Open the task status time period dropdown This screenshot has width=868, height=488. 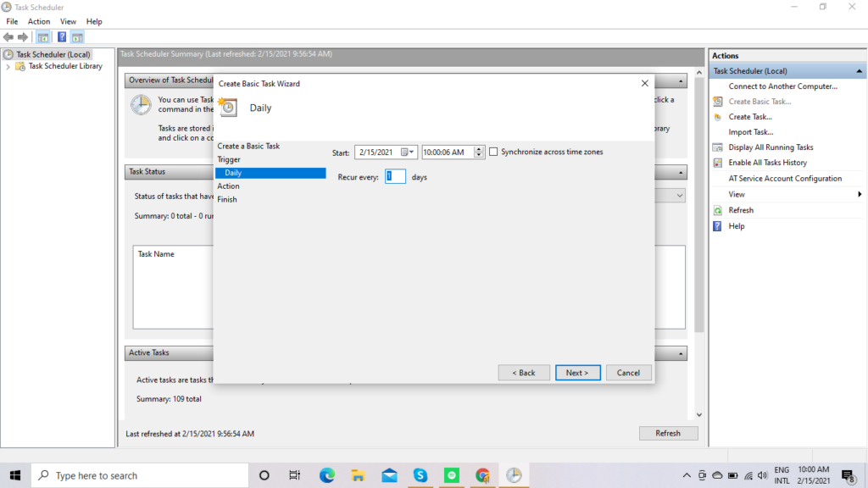pos(679,196)
